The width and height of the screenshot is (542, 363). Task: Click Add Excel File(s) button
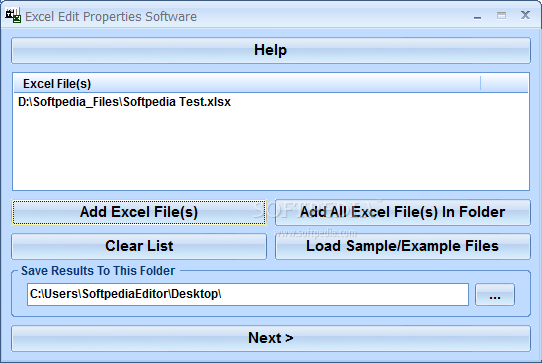[139, 212]
